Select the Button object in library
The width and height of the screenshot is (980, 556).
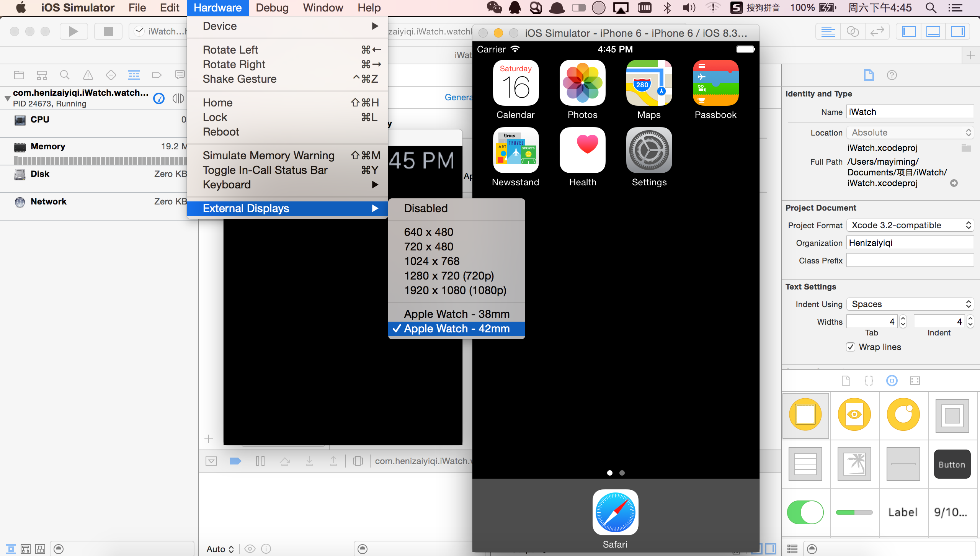952,464
